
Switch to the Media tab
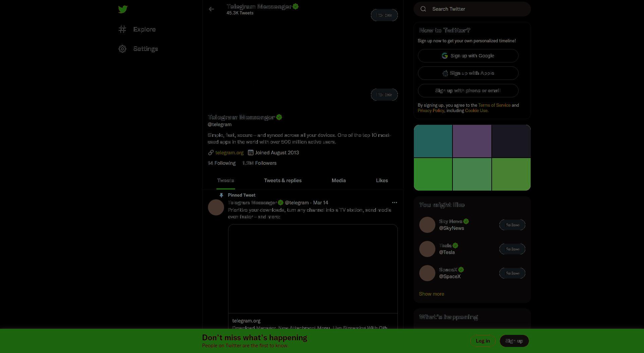[x=339, y=181]
